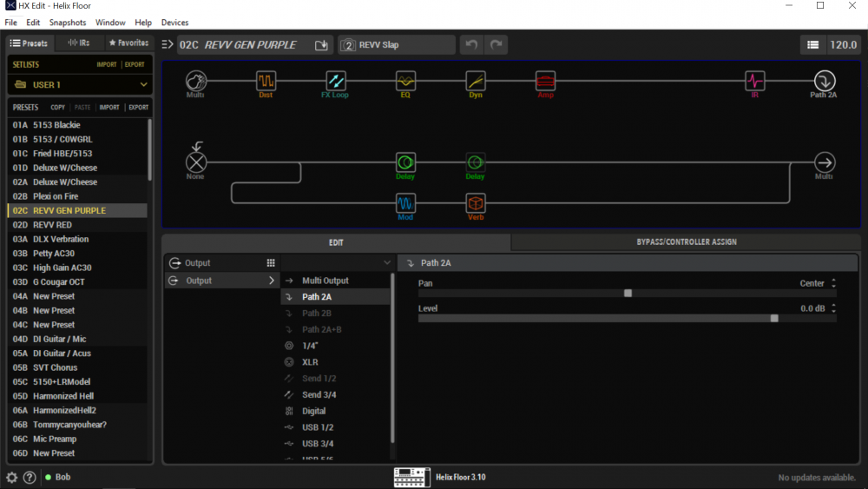Click the Level slider handle

click(774, 319)
